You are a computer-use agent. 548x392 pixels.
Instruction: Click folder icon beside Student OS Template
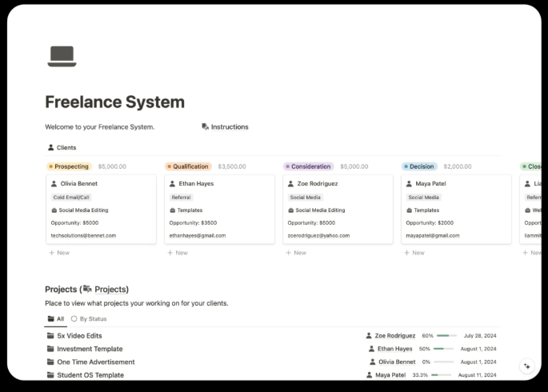[50, 375]
